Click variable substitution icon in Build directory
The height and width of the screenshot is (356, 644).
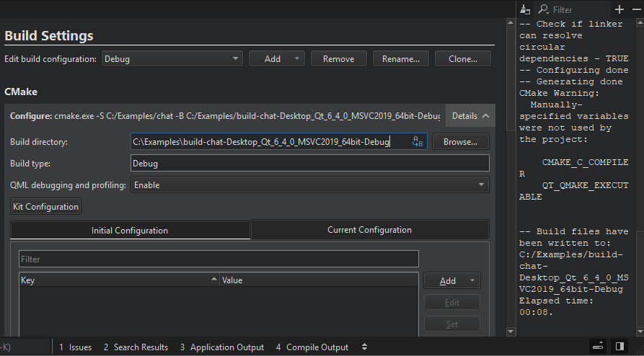click(418, 142)
